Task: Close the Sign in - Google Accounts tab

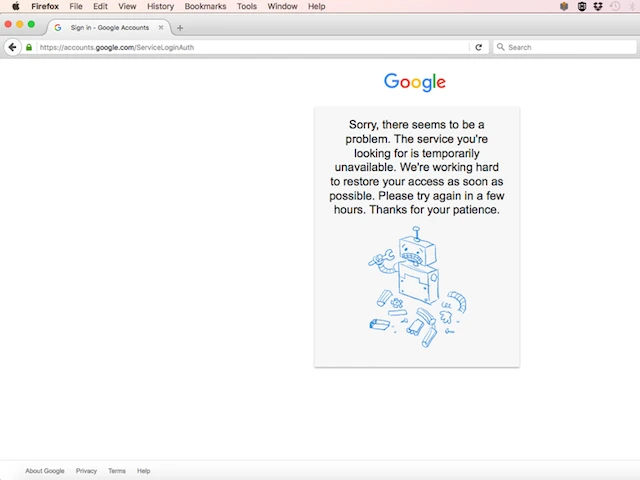Action: [161, 27]
